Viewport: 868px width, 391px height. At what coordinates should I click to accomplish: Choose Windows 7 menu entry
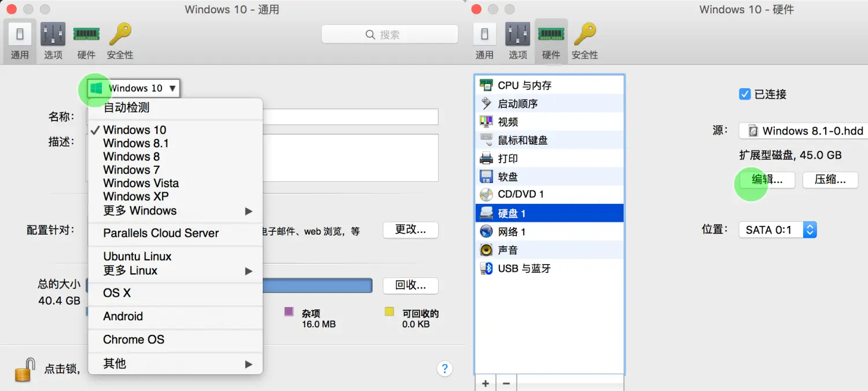coord(175,170)
